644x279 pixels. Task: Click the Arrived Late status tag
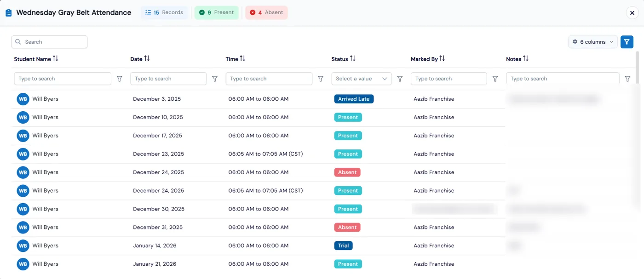[354, 99]
